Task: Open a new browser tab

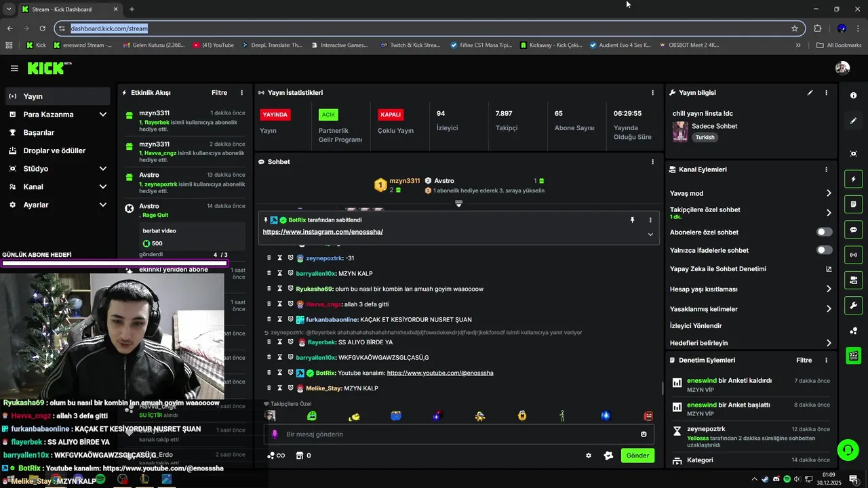Action: 132,9
